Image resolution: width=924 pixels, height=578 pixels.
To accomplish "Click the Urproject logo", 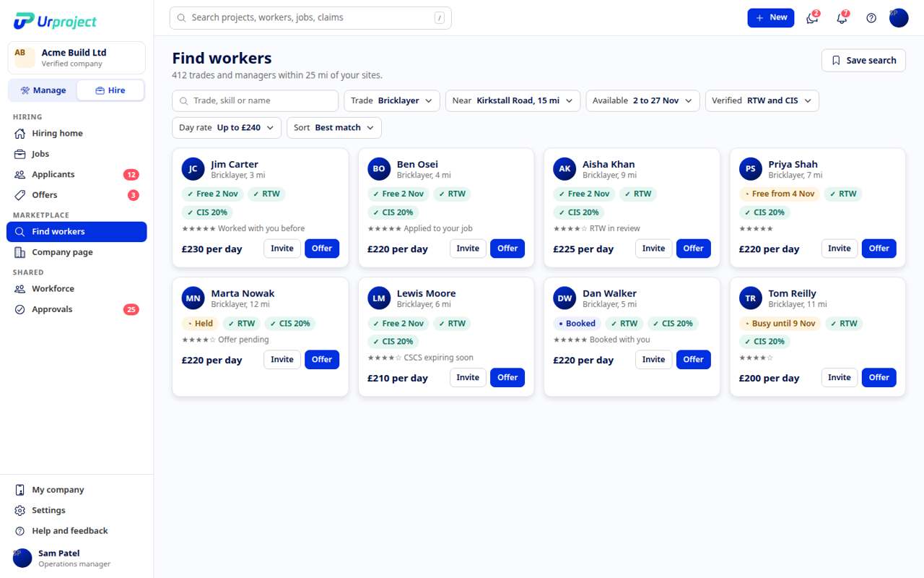I will pyautogui.click(x=55, y=21).
